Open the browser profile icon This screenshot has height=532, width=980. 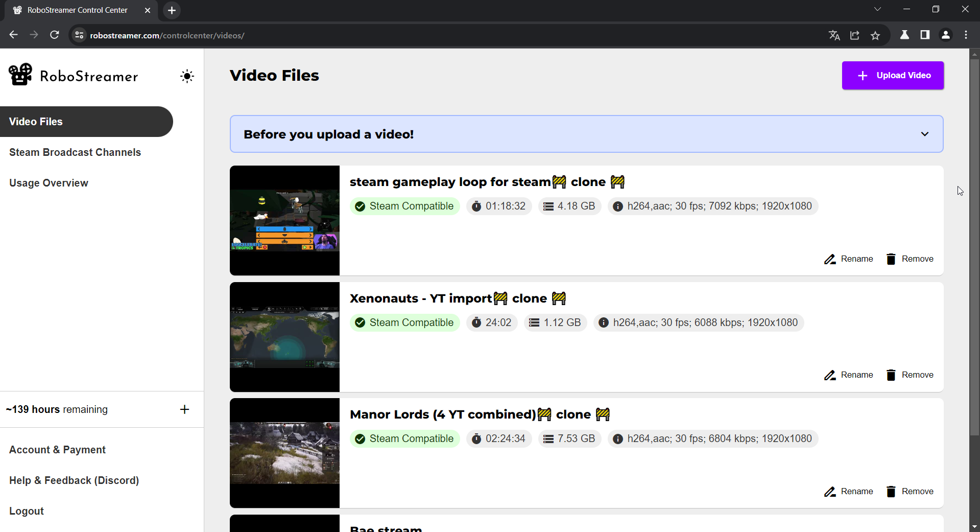tap(946, 35)
